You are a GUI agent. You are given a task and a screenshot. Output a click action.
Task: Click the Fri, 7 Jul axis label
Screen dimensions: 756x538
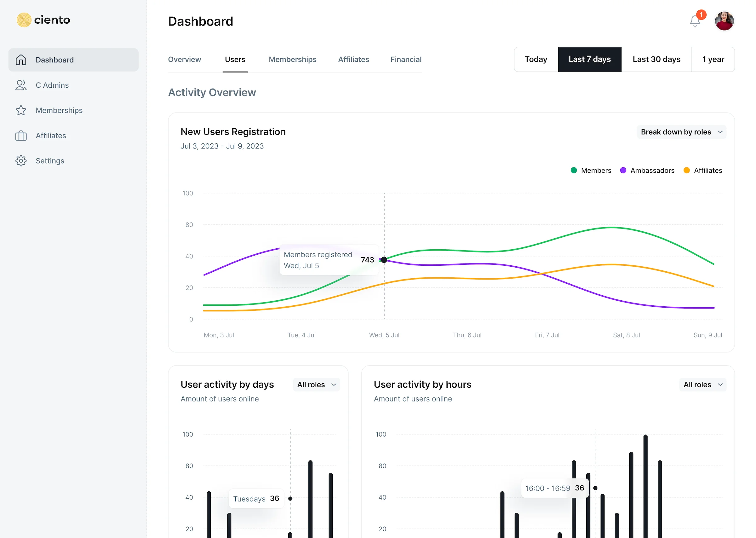547,335
